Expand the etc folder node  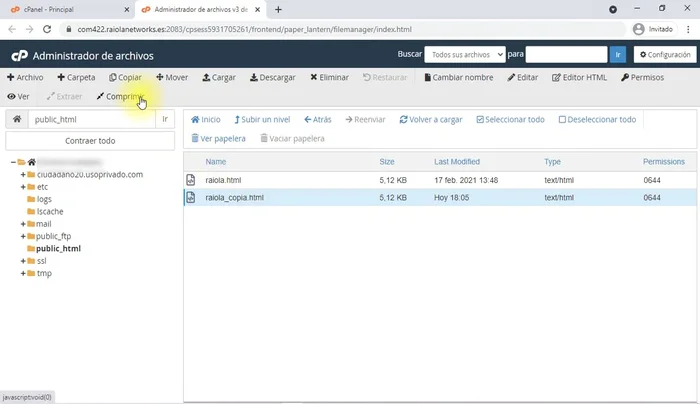(x=23, y=187)
